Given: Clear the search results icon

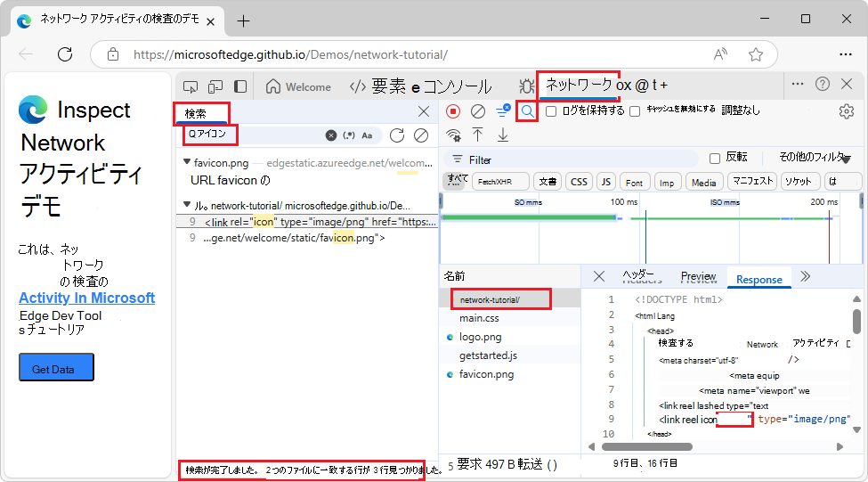Looking at the screenshot, I should pos(421,135).
